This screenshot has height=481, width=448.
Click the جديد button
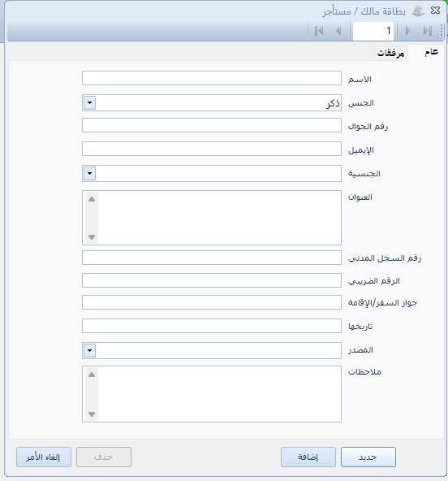coord(368,457)
